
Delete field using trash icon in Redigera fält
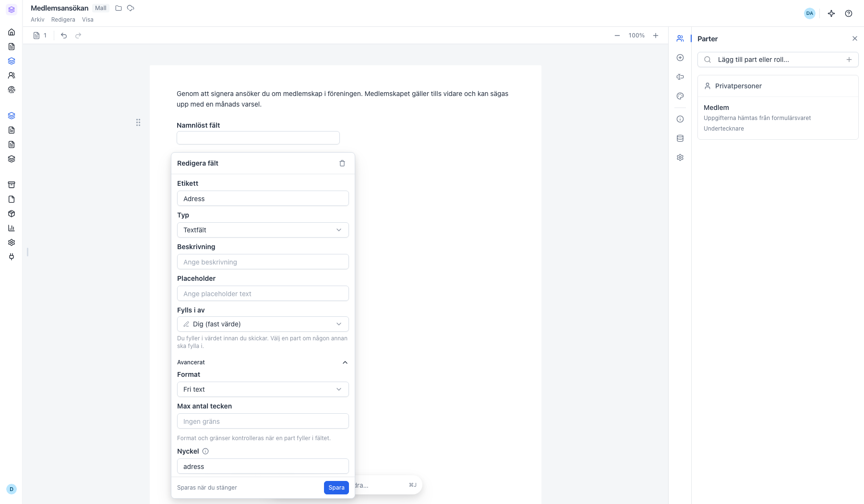pos(342,163)
